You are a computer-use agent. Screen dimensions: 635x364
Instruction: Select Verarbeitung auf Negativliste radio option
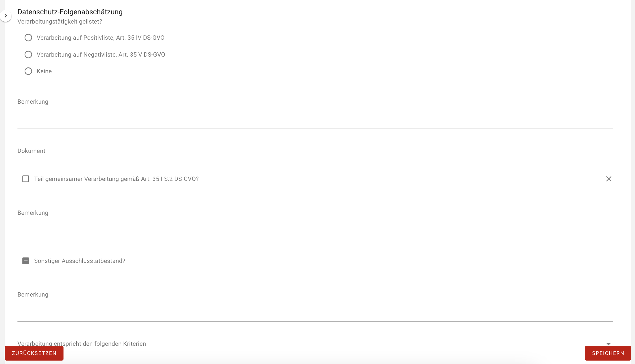click(28, 54)
